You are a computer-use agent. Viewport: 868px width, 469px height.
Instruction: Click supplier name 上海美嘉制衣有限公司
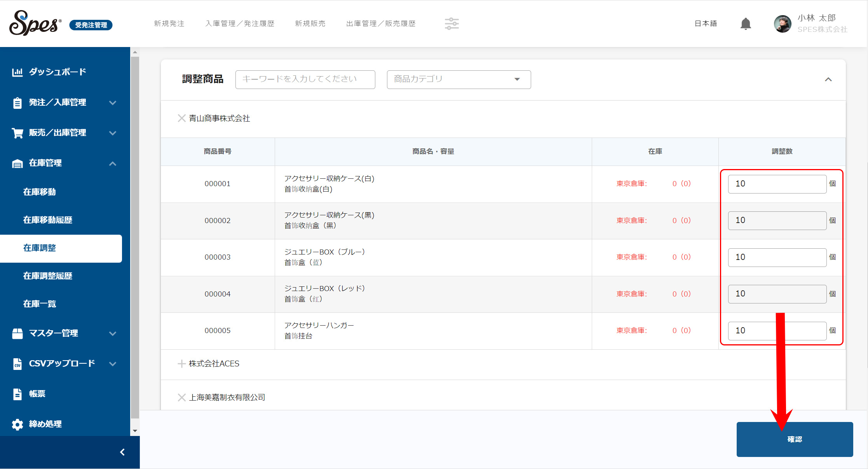point(227,398)
